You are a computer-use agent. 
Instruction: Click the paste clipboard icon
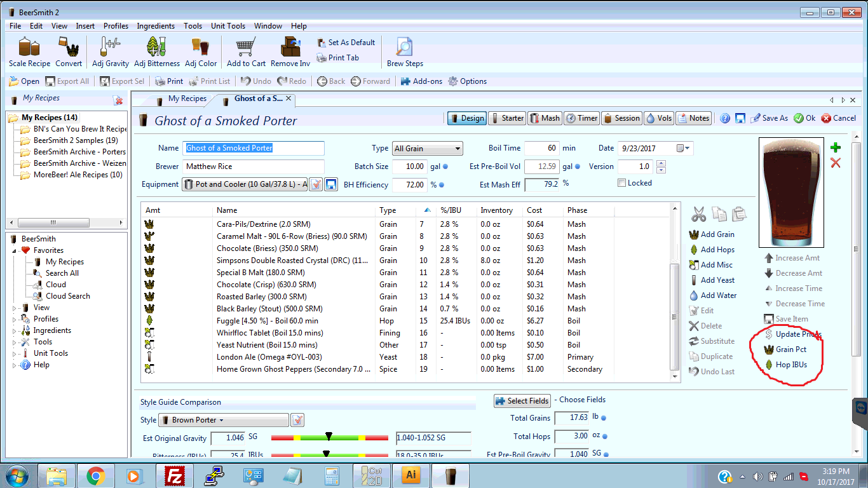[738, 213]
